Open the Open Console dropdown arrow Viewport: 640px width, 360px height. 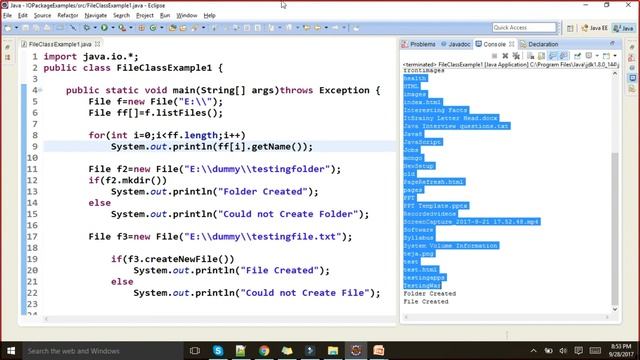tap(615, 56)
